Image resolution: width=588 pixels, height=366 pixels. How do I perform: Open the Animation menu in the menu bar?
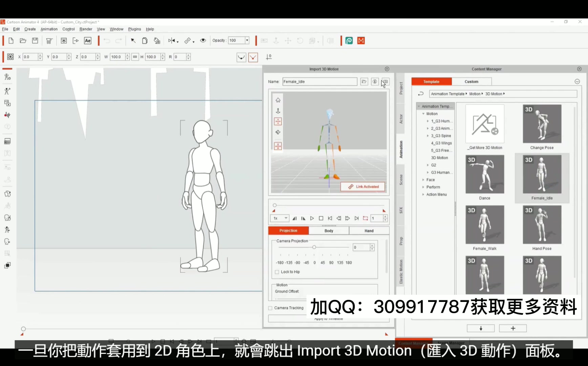(x=49, y=29)
